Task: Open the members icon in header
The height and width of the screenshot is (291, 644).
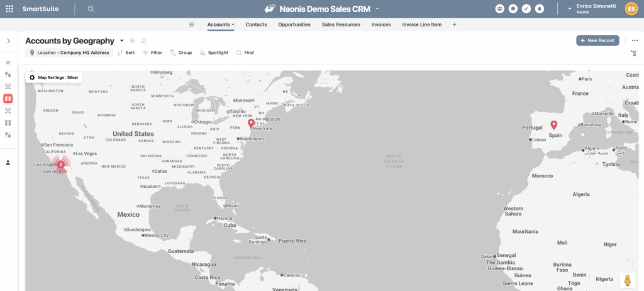Action: (499, 9)
